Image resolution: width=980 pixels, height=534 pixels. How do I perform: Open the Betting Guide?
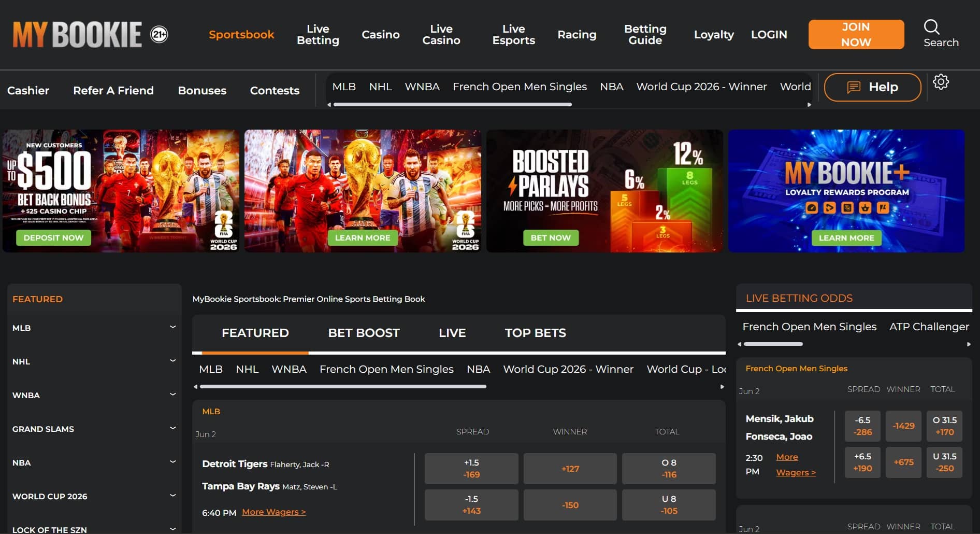coord(645,35)
